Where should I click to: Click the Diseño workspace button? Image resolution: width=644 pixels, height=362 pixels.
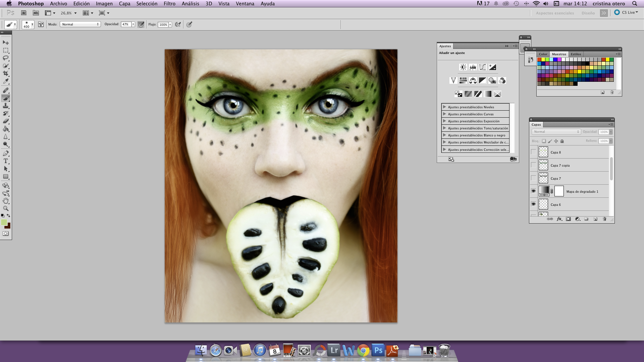click(588, 13)
